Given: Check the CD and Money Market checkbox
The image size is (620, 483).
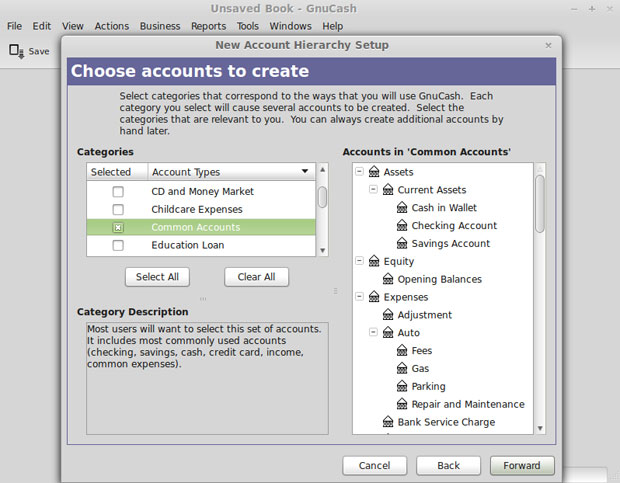Looking at the screenshot, I should (118, 192).
